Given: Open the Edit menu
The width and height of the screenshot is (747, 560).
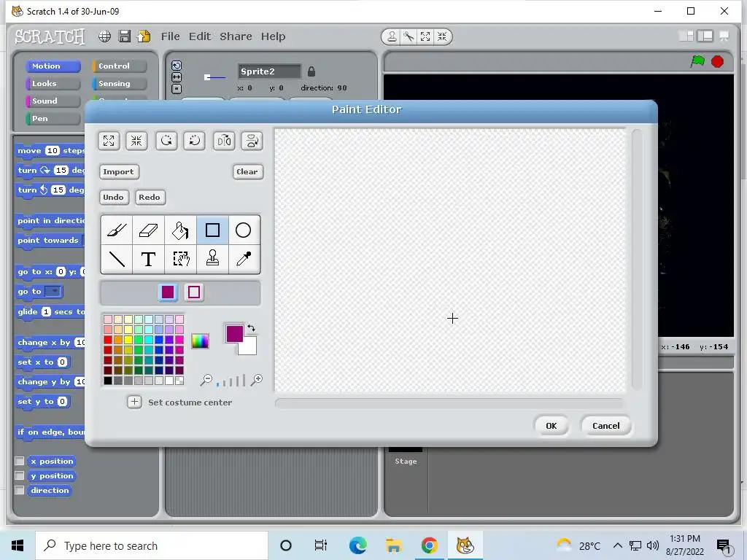Looking at the screenshot, I should 200,36.
